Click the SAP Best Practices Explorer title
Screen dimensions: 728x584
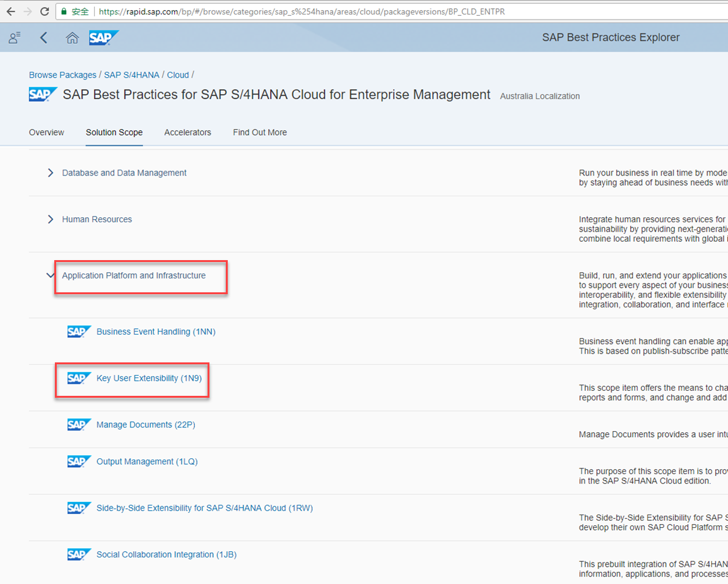pyautogui.click(x=611, y=38)
